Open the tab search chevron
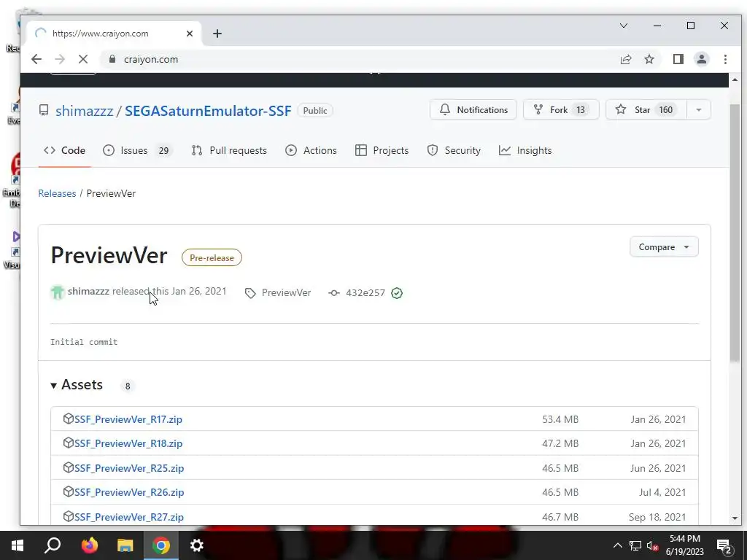The width and height of the screenshot is (747, 560). (623, 26)
